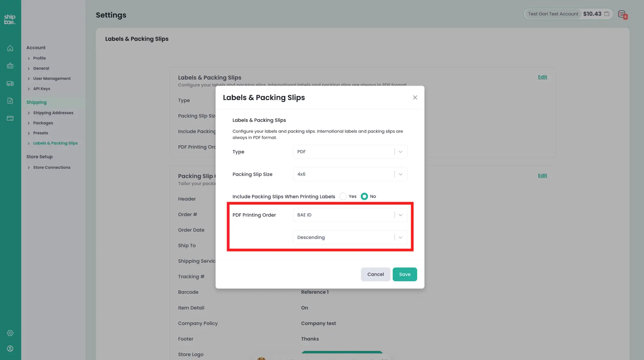The width and height of the screenshot is (644, 360).
Task: Expand the User Management chevron
Action: tap(29, 79)
